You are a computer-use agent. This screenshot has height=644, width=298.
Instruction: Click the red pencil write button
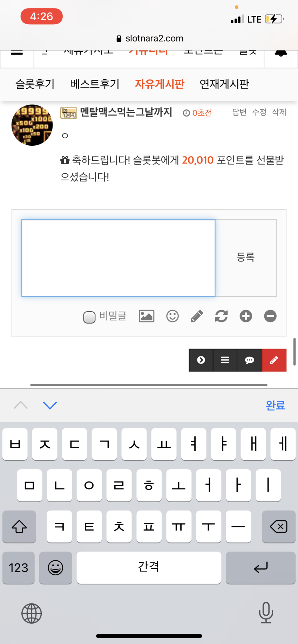[x=274, y=360]
